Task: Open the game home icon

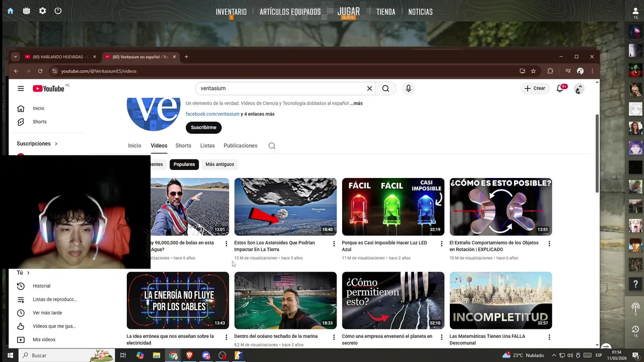Action: point(10,11)
